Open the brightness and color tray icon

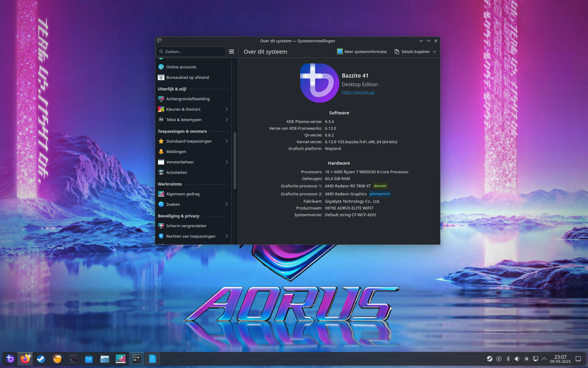pos(526,359)
